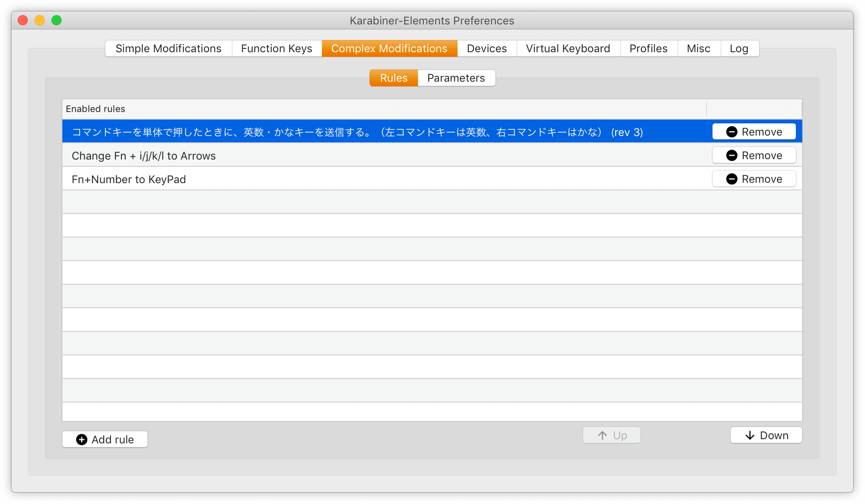The height and width of the screenshot is (504, 865).
Task: Click the plus icon on Add rule
Action: click(x=82, y=440)
